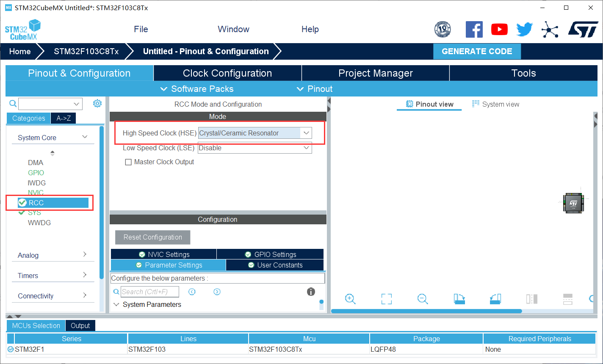The width and height of the screenshot is (603, 364).
Task: Collapse the System Core category
Action: click(85, 137)
